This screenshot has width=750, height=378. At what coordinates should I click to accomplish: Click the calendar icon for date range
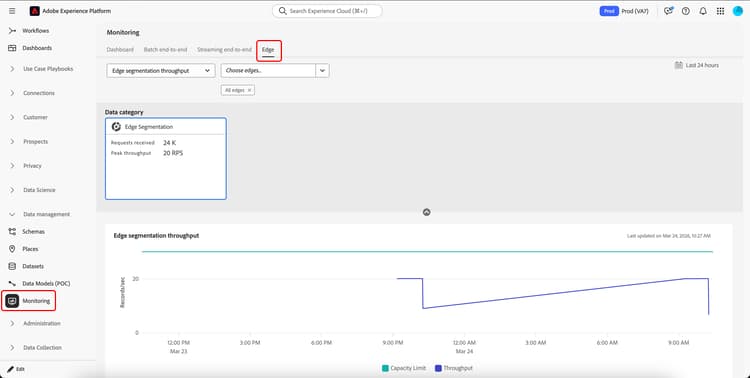pos(678,65)
